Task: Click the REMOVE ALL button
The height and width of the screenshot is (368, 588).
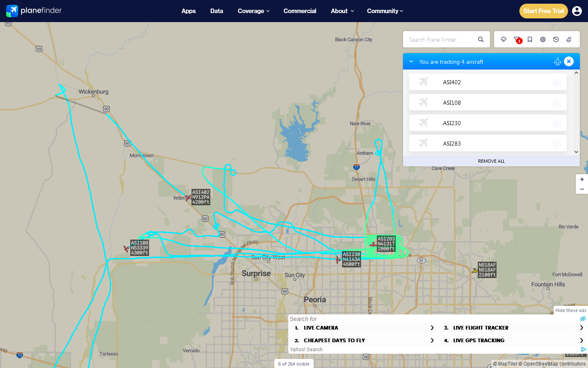Action: pos(491,161)
